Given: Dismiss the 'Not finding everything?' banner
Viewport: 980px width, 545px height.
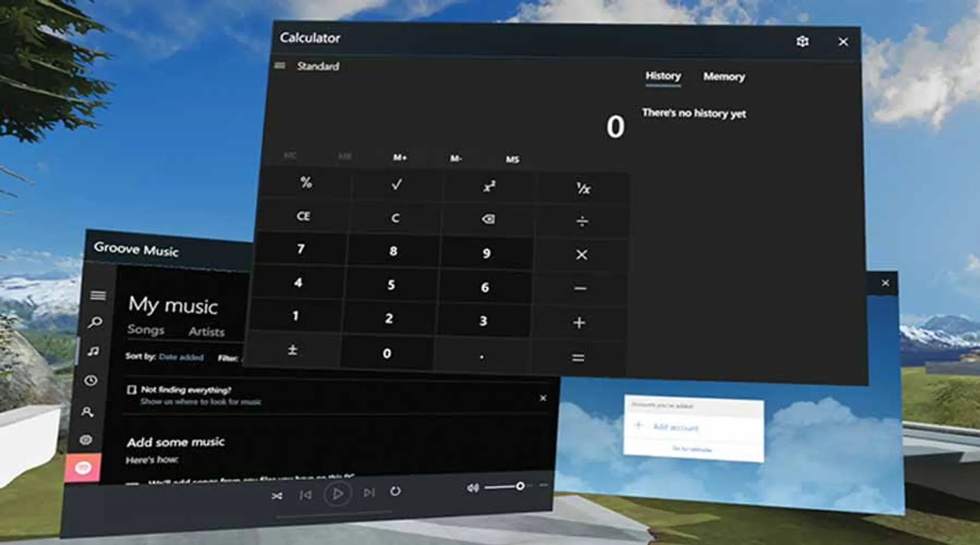Looking at the screenshot, I should pyautogui.click(x=543, y=398).
